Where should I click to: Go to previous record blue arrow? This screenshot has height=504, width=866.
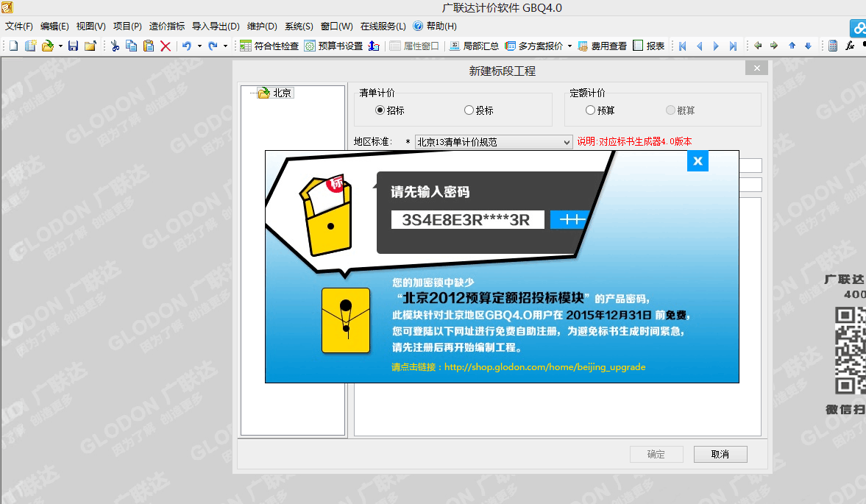699,46
